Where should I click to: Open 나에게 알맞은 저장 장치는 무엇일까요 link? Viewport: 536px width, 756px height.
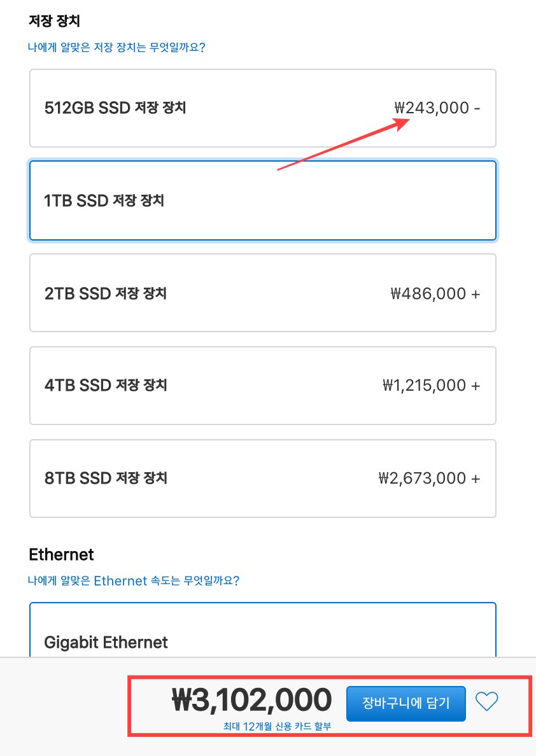pos(116,47)
